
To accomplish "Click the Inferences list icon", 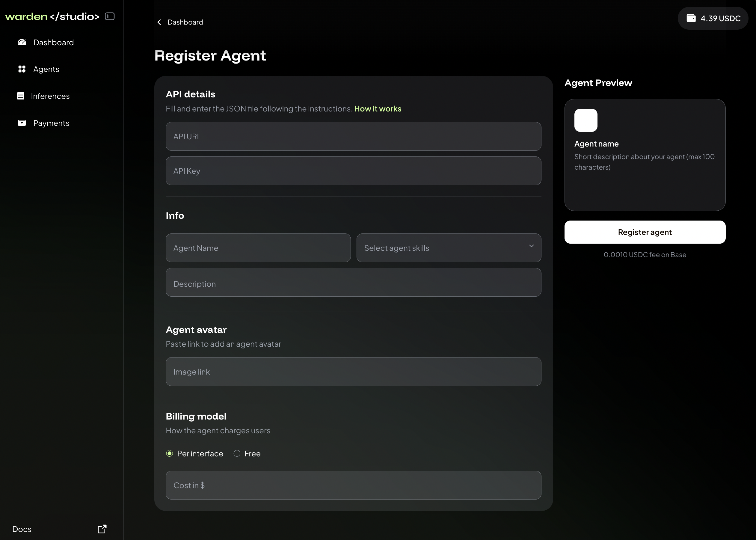I will [x=21, y=96].
